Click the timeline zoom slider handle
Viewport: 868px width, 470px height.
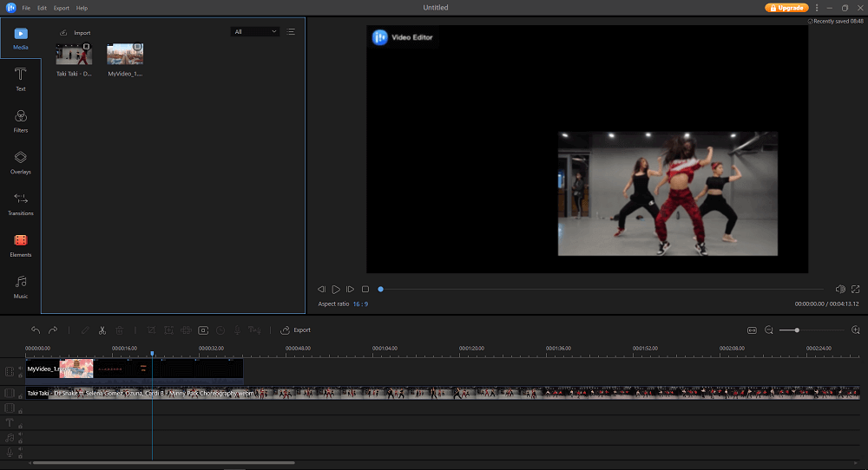797,330
